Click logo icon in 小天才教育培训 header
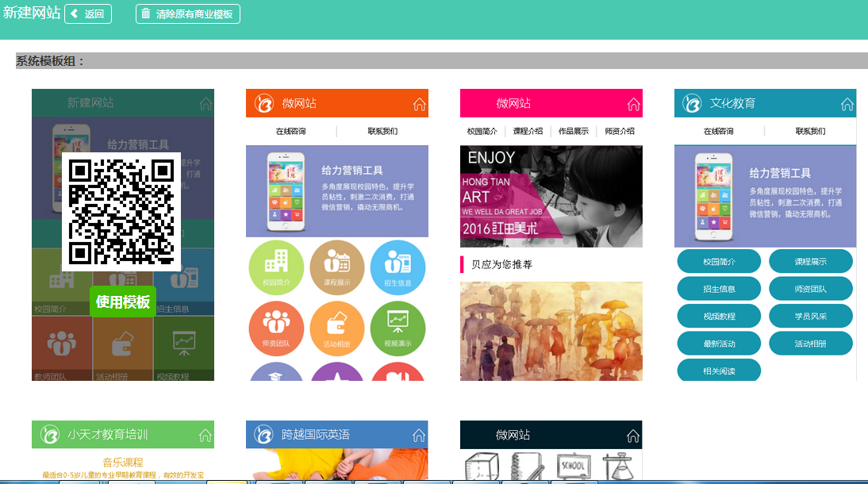 [50, 435]
